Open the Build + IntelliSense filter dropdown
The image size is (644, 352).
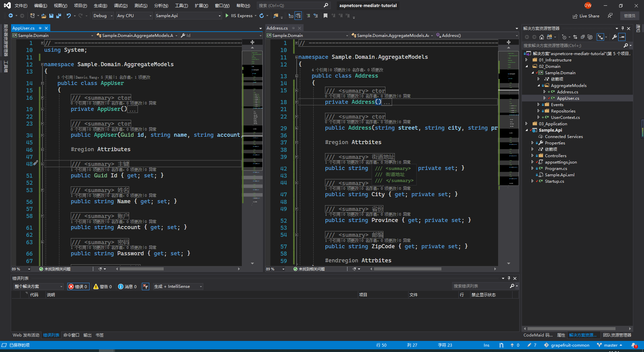tap(178, 287)
